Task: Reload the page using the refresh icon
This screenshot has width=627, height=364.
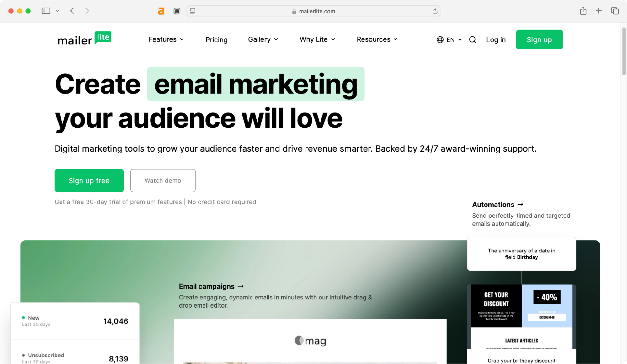Action: click(x=434, y=11)
